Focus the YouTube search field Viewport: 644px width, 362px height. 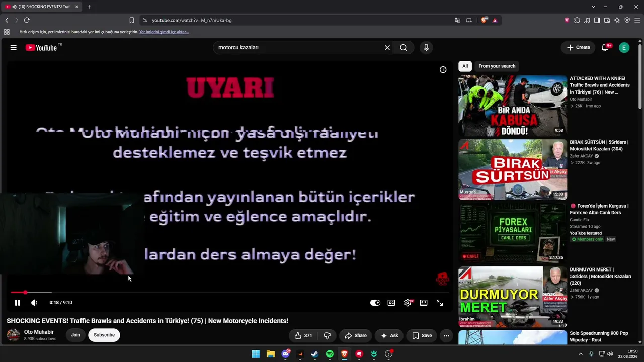point(299,48)
